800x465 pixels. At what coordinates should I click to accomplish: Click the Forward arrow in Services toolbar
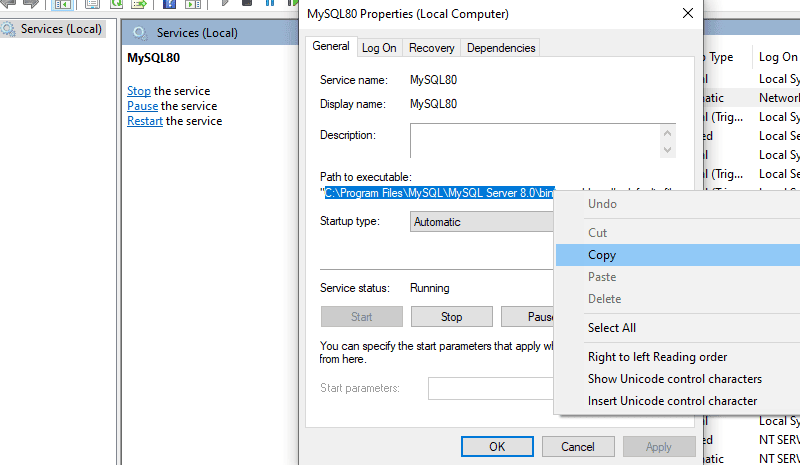click(31, 3)
